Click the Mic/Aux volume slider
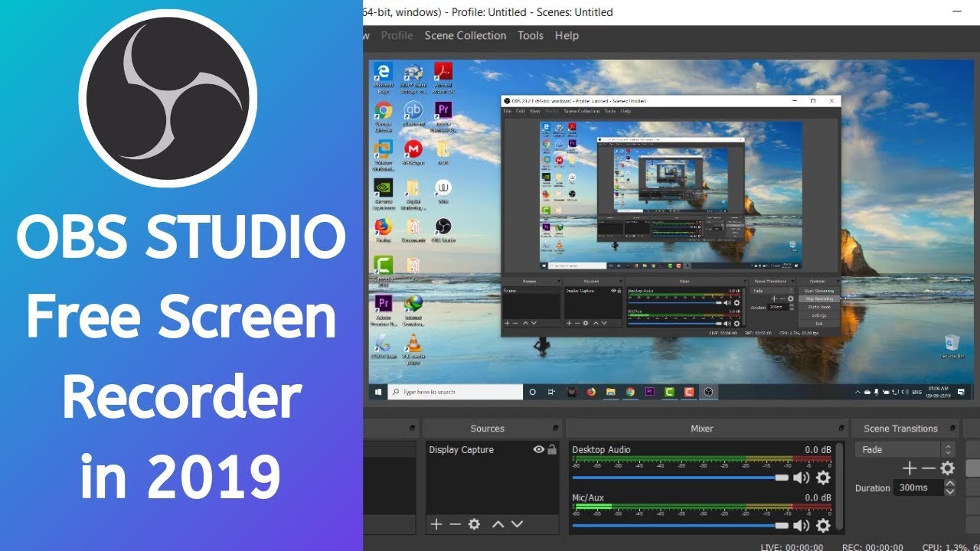Image resolution: width=980 pixels, height=551 pixels. tap(681, 525)
